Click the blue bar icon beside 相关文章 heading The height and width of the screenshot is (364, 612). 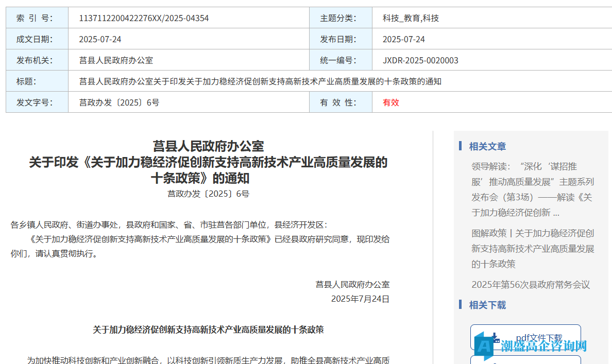[x=459, y=146]
